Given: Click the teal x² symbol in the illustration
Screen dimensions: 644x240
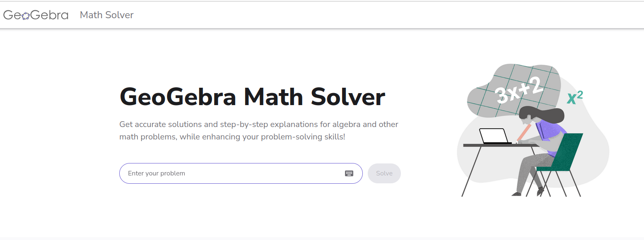Looking at the screenshot, I should tap(574, 98).
